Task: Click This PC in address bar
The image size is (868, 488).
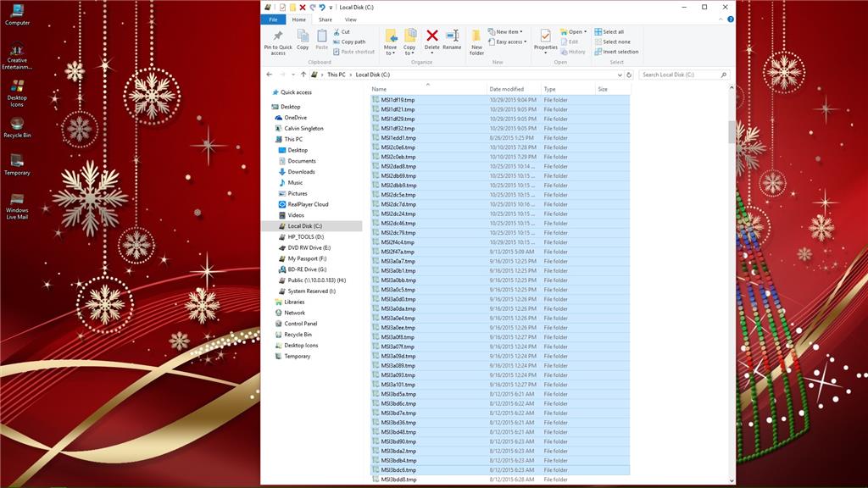Action: (336, 75)
